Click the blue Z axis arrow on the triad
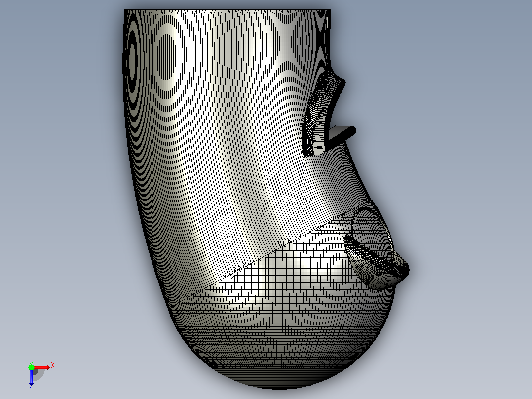Viewport: 532px width, 399px height. coord(31,377)
